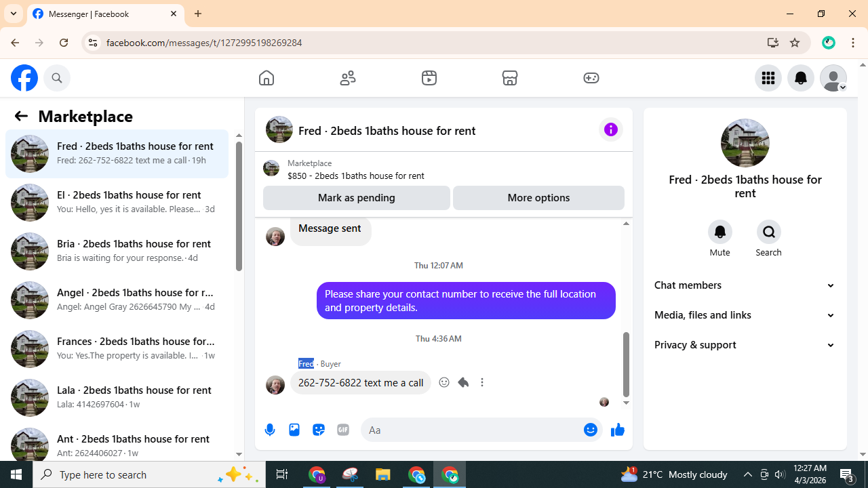Mute this conversation with the bell icon

coord(720,232)
